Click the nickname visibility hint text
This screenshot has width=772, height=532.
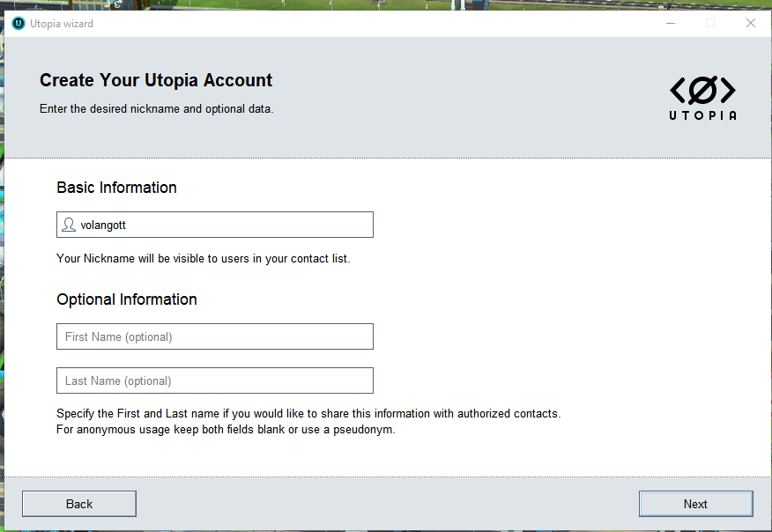203,259
